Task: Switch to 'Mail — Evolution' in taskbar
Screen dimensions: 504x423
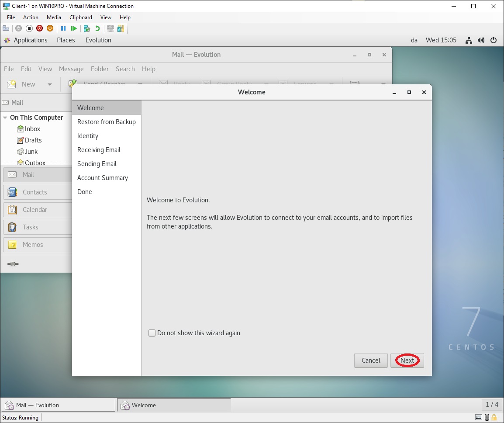Action: tap(58, 405)
